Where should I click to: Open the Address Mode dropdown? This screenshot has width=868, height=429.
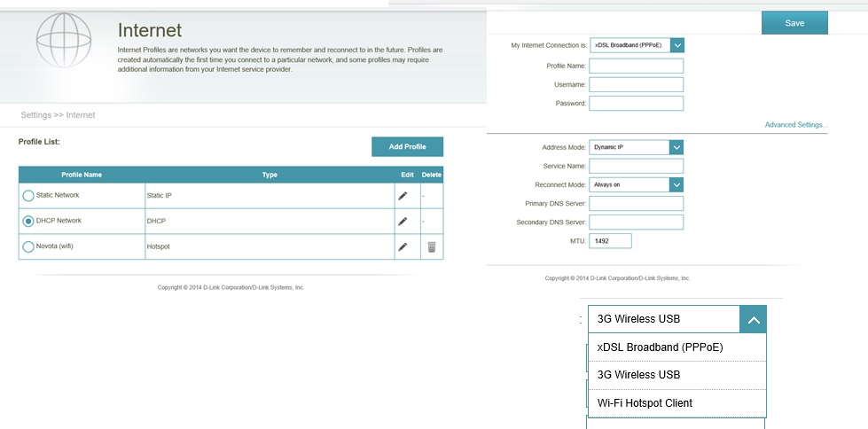pyautogui.click(x=636, y=147)
